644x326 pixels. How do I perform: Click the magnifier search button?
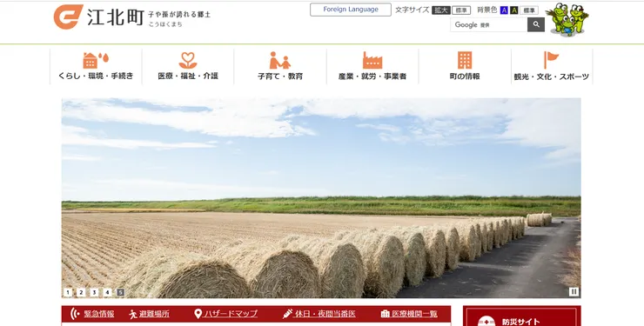click(536, 24)
